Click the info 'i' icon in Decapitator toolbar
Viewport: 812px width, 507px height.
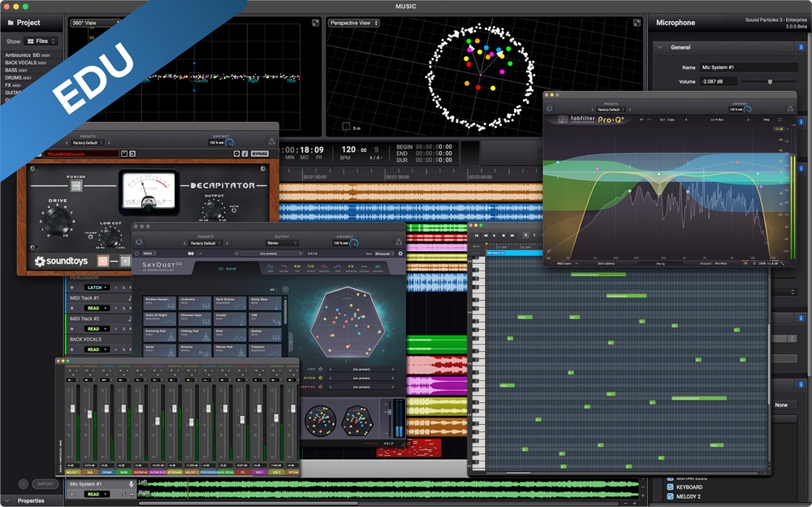244,154
